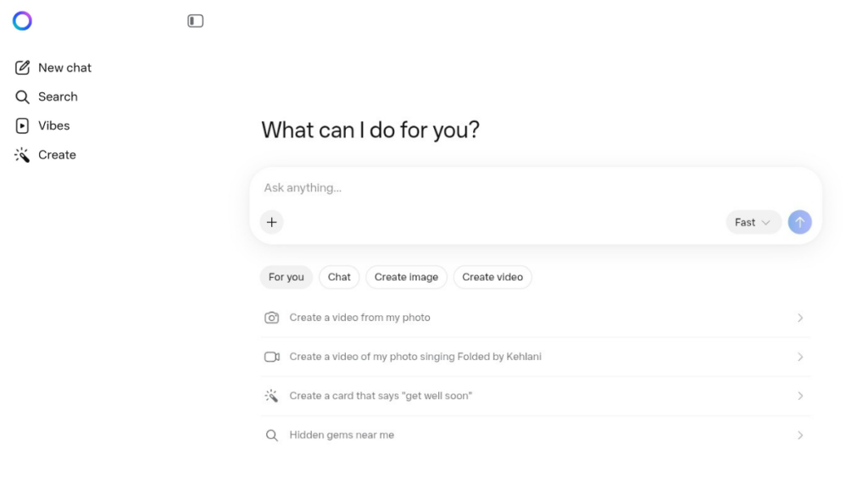Select the For you tab
The height and width of the screenshot is (488, 868).
coord(287,277)
